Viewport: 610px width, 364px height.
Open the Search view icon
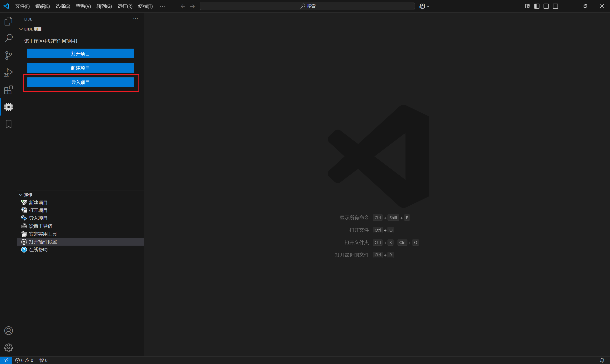point(8,38)
